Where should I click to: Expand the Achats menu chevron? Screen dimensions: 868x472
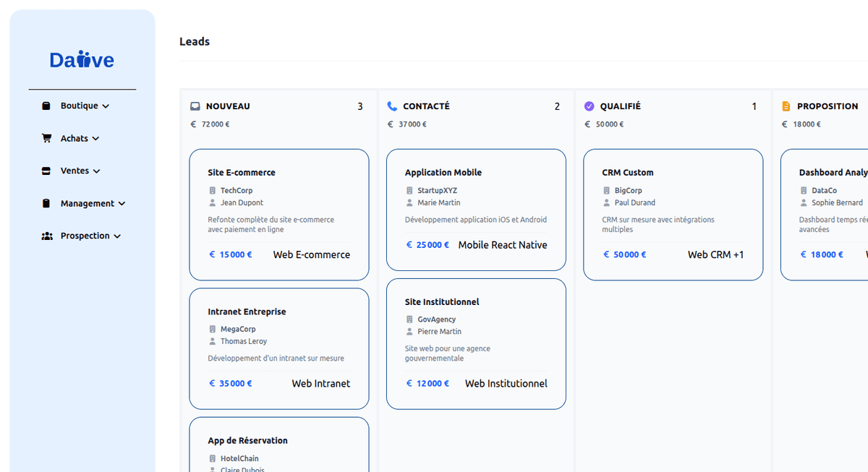point(95,139)
